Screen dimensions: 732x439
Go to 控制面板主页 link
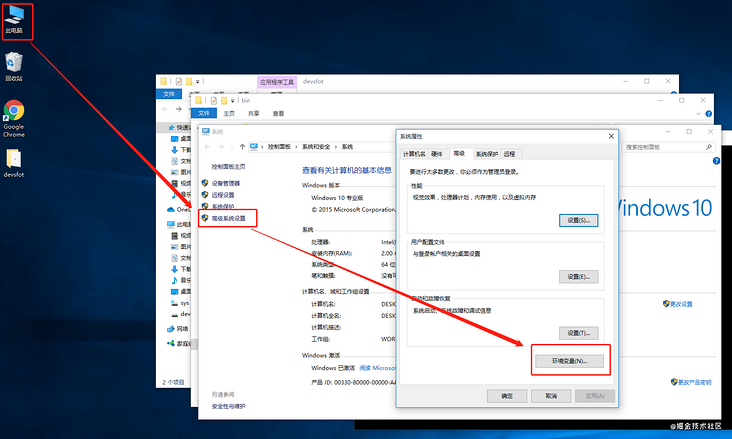pyautogui.click(x=229, y=167)
